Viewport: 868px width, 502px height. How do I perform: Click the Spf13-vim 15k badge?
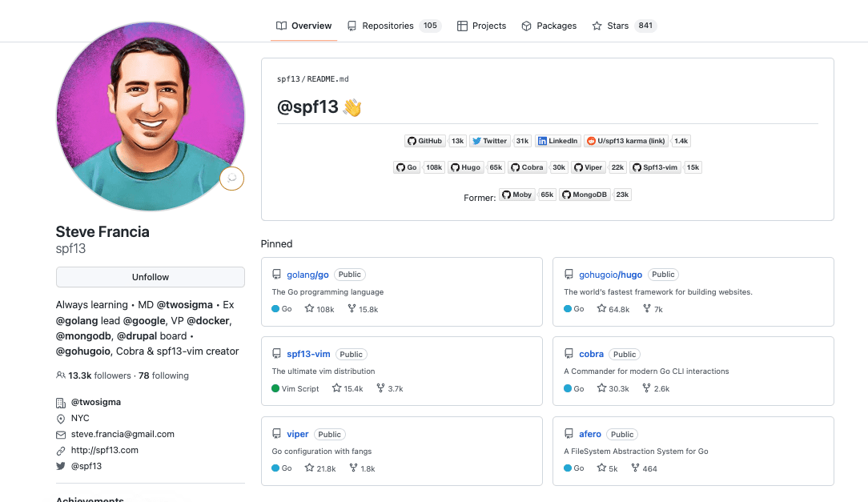tap(666, 167)
